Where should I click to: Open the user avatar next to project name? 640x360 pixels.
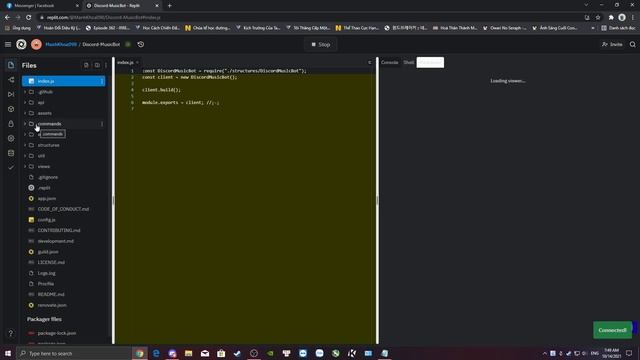click(36, 44)
